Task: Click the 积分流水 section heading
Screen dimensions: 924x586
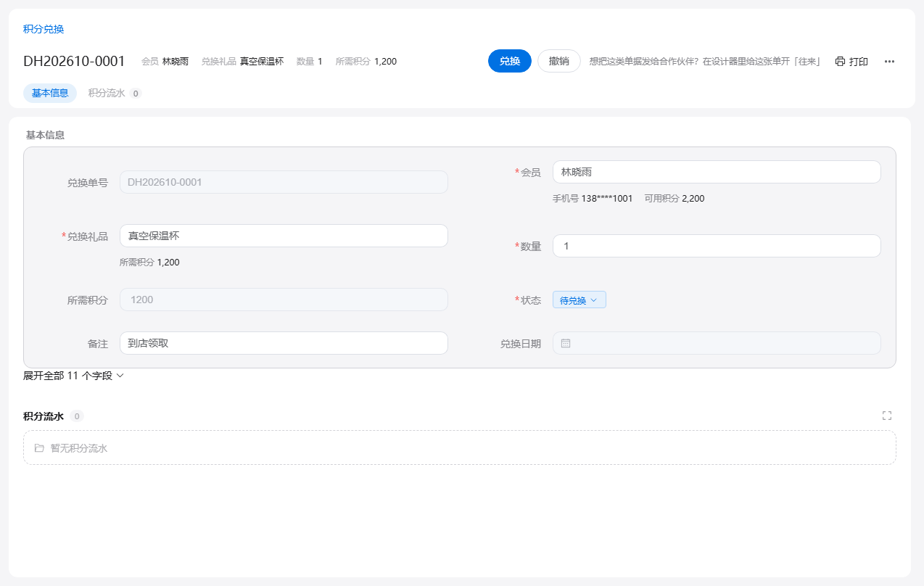Action: click(44, 416)
